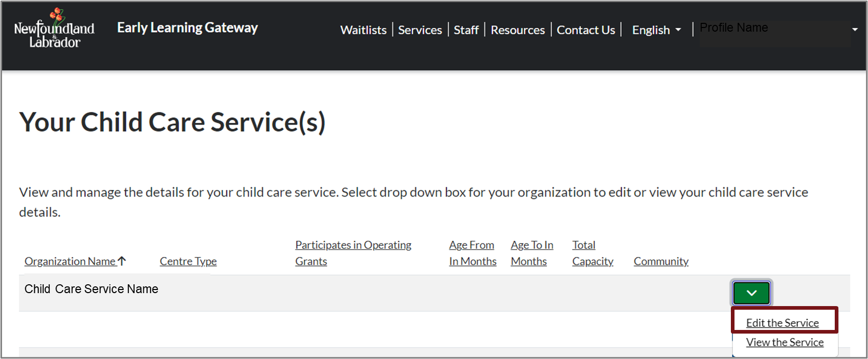Choose View the Service option
The width and height of the screenshot is (868, 359).
pyautogui.click(x=784, y=342)
